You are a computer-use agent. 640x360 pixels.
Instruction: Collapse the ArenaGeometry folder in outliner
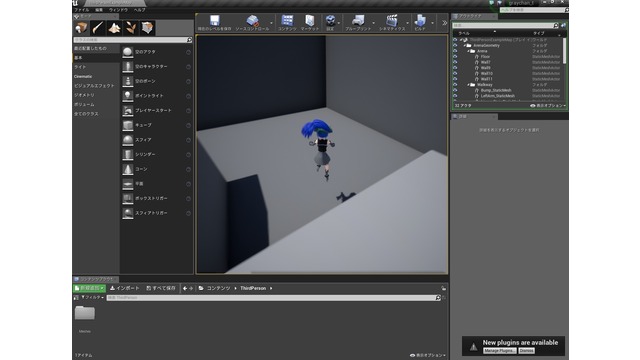pos(465,45)
